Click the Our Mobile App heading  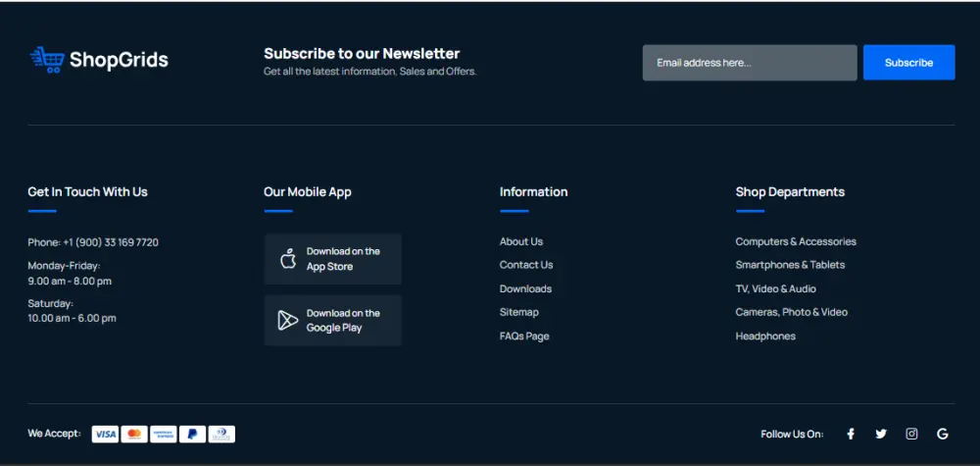click(308, 191)
